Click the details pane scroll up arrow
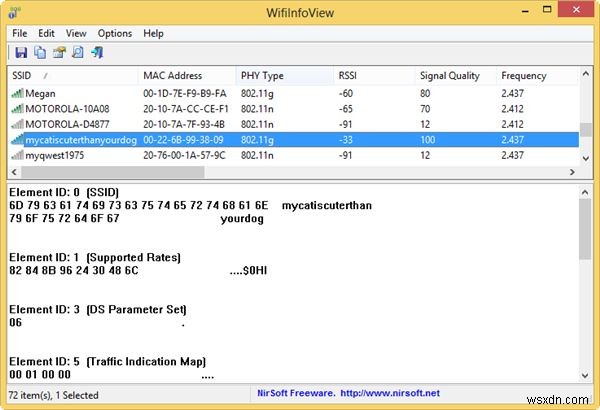Viewport: 600px width, 410px height. (x=585, y=192)
